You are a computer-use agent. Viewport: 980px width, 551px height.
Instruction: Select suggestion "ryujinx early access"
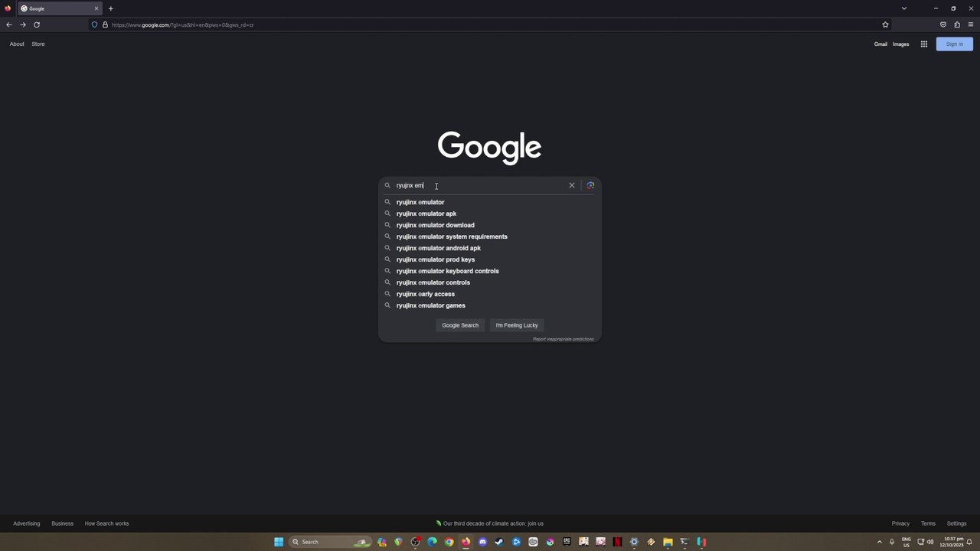490,294
